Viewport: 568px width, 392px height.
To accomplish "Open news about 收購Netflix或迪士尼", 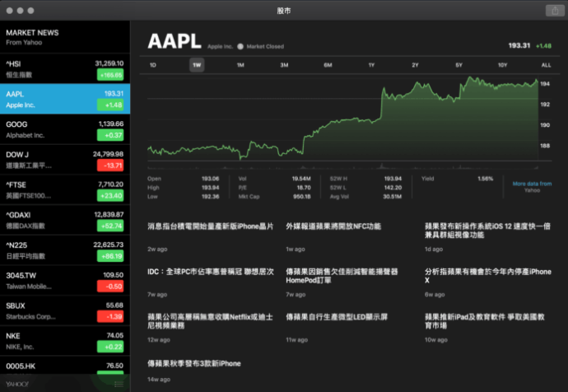I will pos(210,321).
